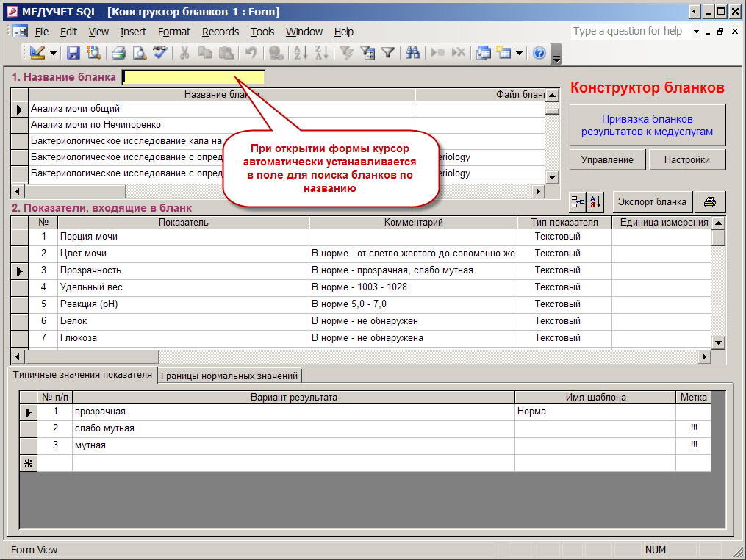Click 'Привязка бланков результатов к медуслугам' button
746x560 pixels.
point(647,125)
